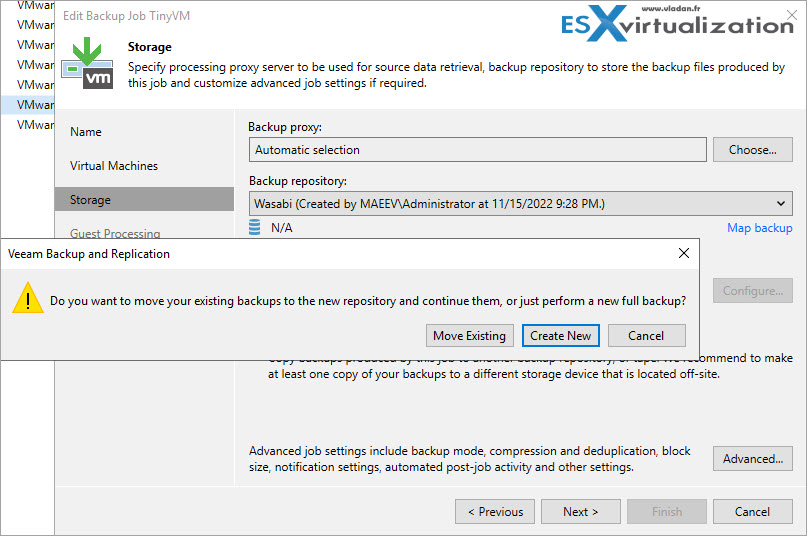Screen dimensions: 807x536
Task: Click Next > to continue wizard
Action: [581, 512]
